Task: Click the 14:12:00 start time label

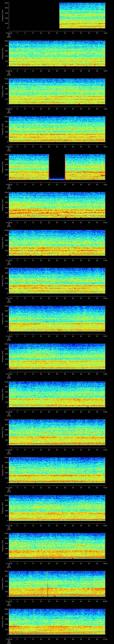Action: [x=9, y=336]
